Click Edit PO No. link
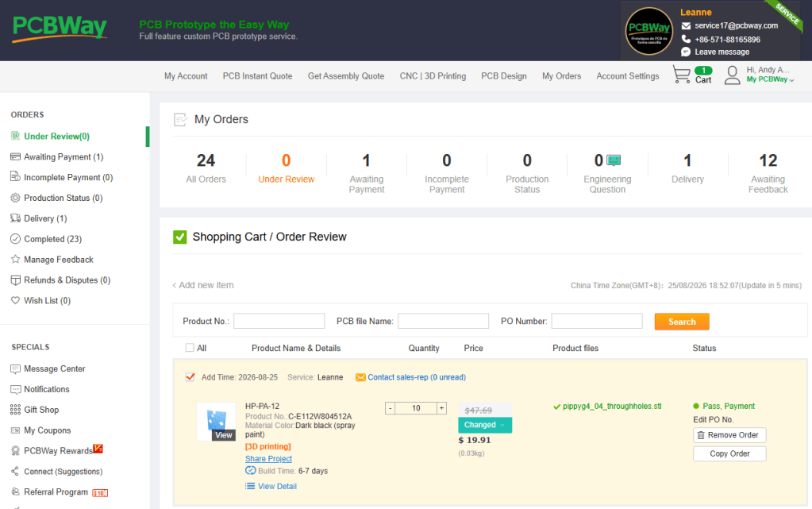The height and width of the screenshot is (509, 812). click(x=713, y=420)
